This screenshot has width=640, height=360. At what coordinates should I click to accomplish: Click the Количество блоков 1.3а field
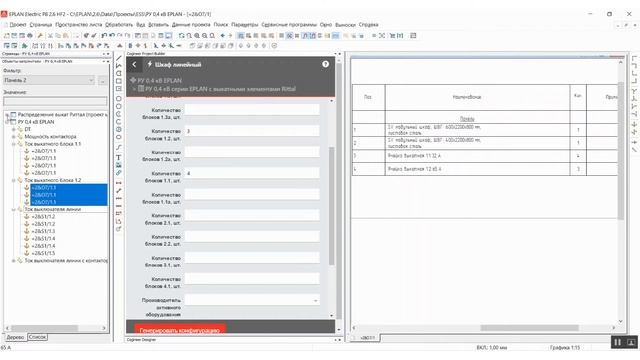click(252, 110)
